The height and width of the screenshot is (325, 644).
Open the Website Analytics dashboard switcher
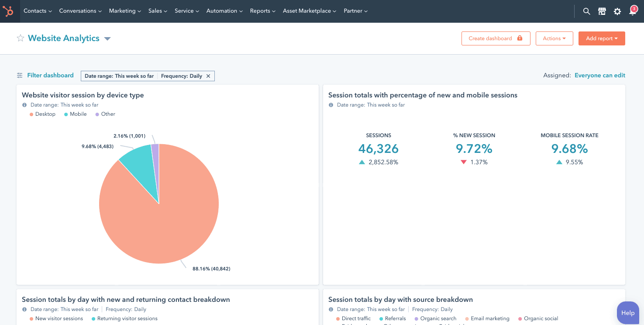point(107,38)
